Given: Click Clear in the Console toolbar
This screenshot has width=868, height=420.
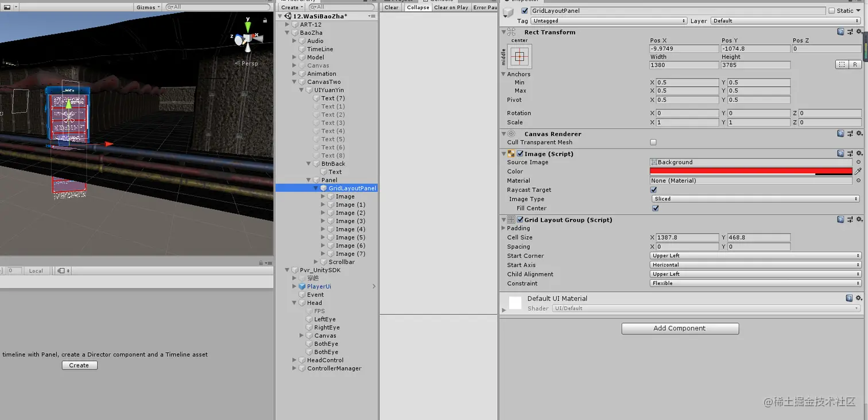Looking at the screenshot, I should point(392,7).
